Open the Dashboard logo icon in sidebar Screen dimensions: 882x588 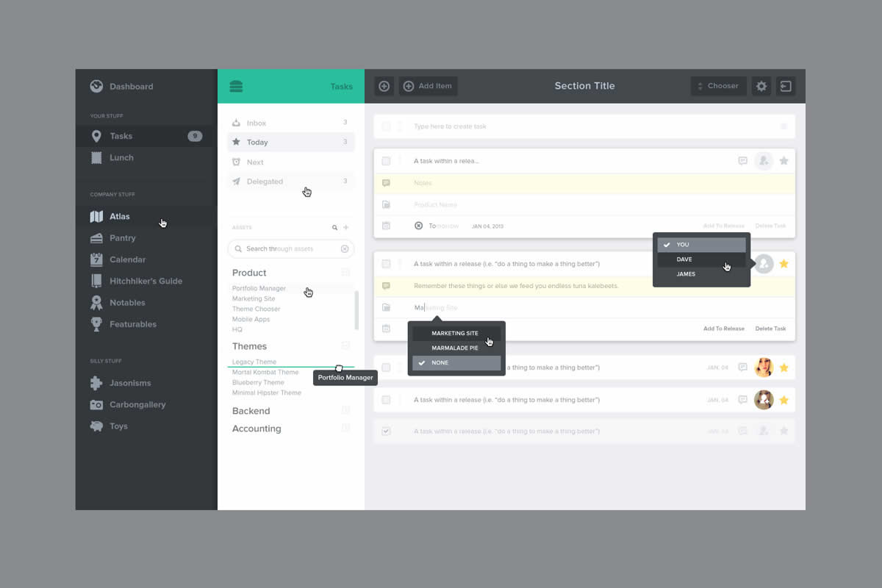click(96, 86)
